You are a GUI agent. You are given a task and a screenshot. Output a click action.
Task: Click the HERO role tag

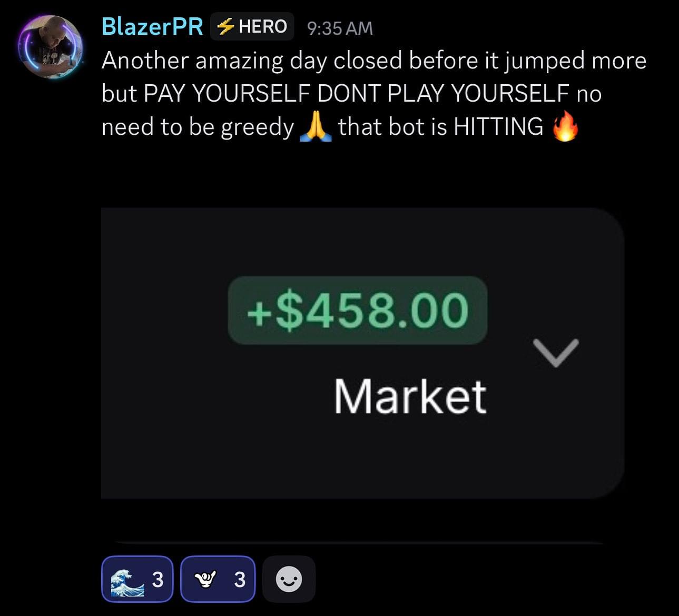pos(252,26)
